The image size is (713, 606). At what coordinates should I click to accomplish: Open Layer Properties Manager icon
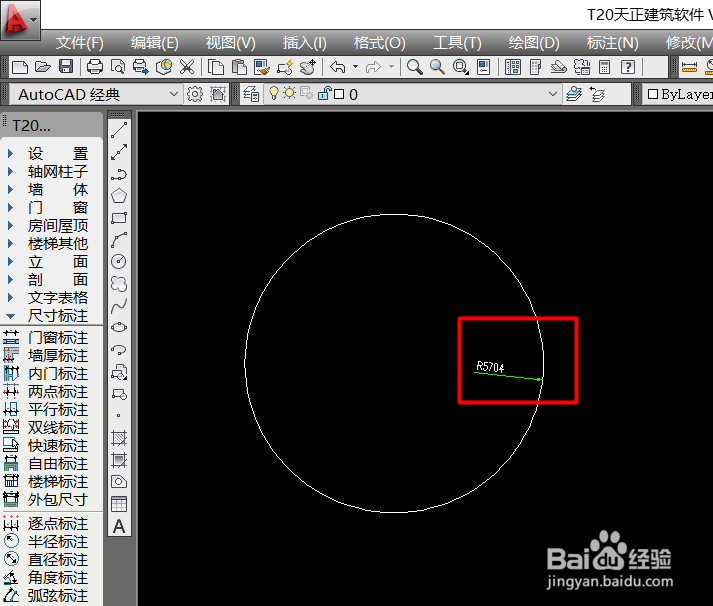[x=251, y=94]
